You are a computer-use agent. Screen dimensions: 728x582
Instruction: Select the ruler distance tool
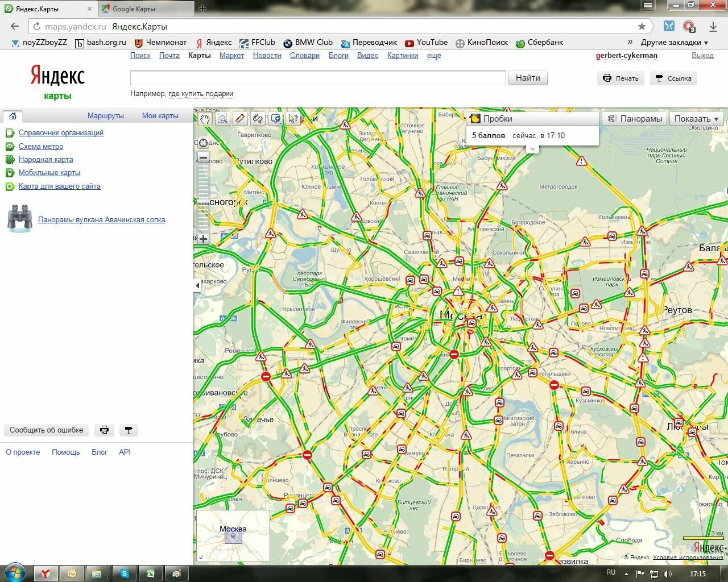click(240, 118)
